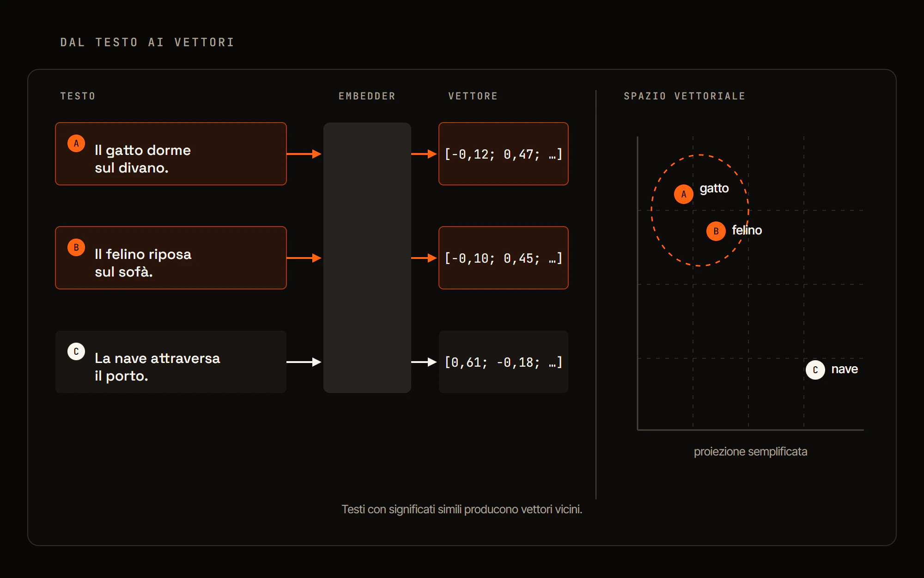The image size is (924, 578).
Task: Click the text 'Il felino riposa sul sofà.'
Action: [x=143, y=263]
